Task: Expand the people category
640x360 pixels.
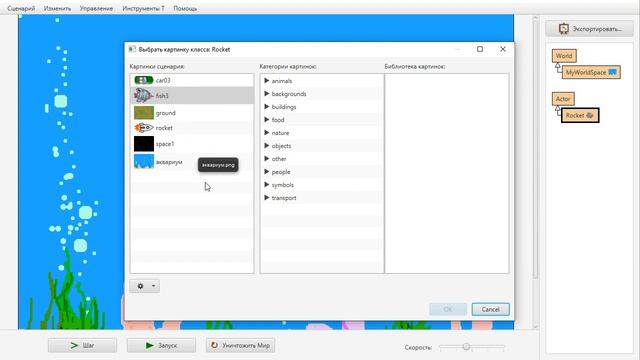Action: (267, 172)
